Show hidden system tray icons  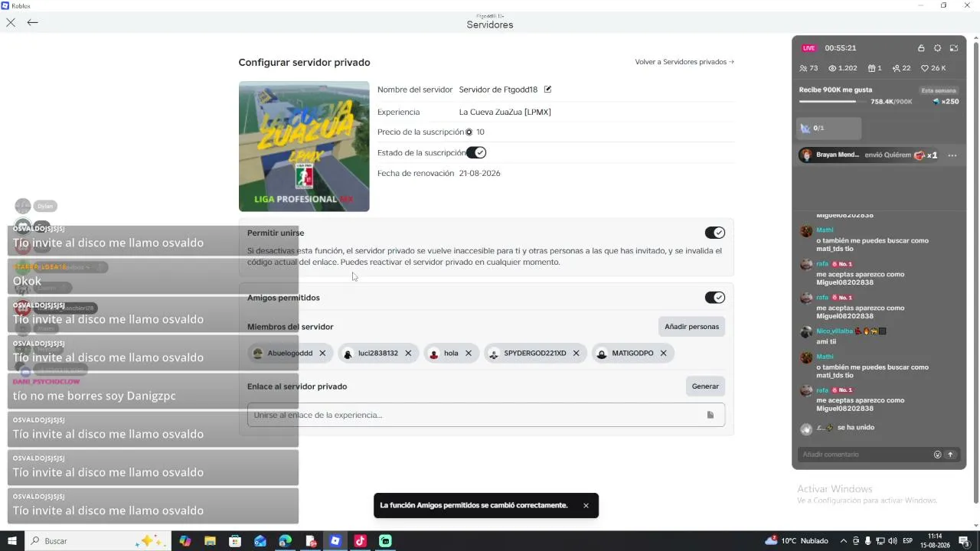(844, 541)
